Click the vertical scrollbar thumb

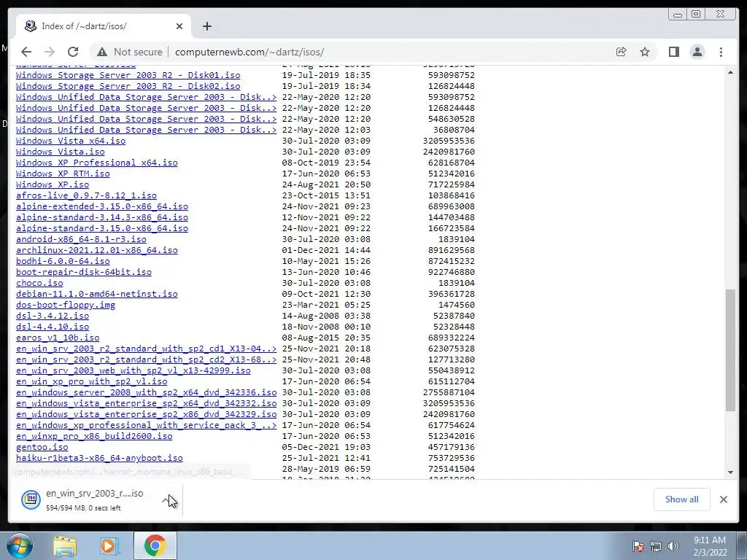pos(730,349)
